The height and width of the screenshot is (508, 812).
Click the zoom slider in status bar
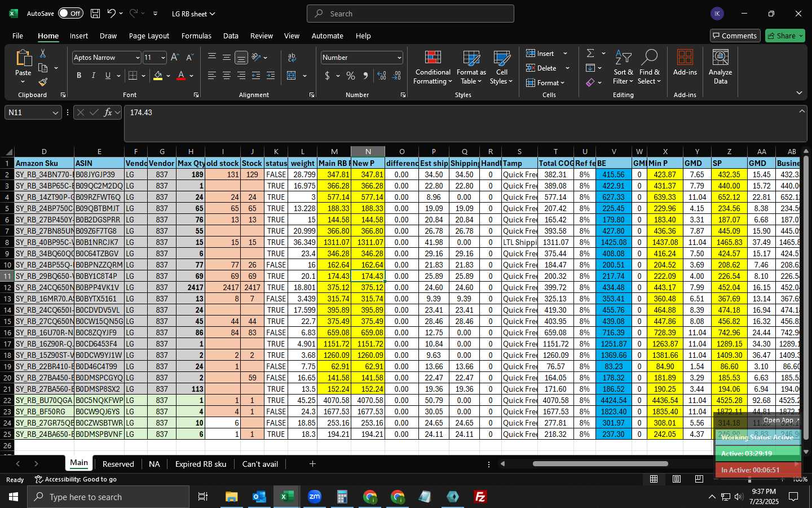coord(749,479)
